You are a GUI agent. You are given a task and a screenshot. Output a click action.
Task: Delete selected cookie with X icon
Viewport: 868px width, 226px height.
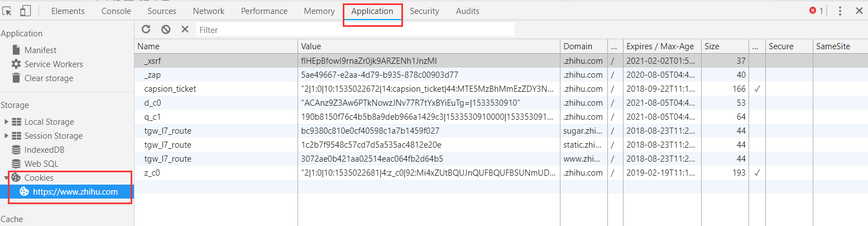coord(185,29)
